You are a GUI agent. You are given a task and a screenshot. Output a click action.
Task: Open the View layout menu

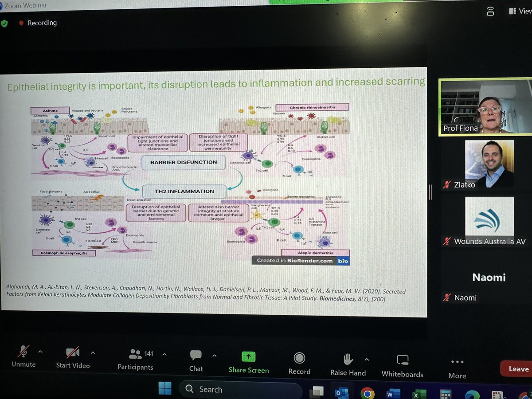coord(520,11)
